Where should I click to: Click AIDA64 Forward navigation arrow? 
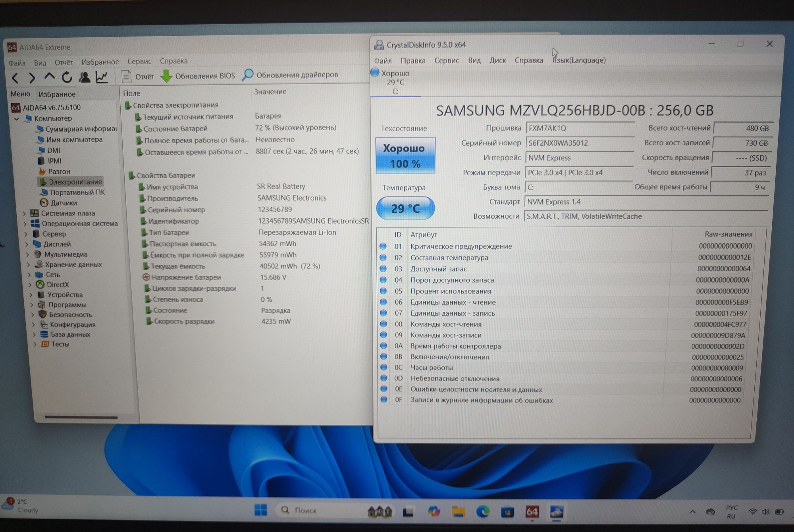(x=32, y=77)
